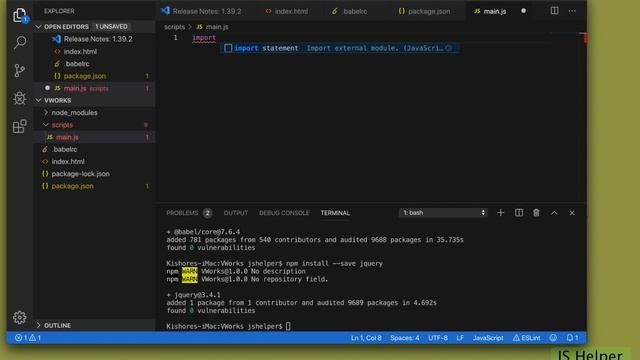This screenshot has height=360, width=640.
Task: Change the JavaScript language mode
Action: (x=488, y=338)
